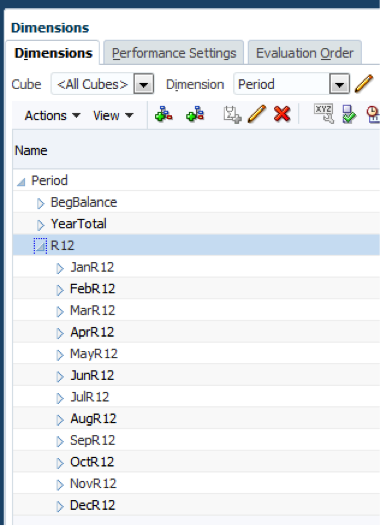Expand the MarR12 node

click(x=60, y=312)
